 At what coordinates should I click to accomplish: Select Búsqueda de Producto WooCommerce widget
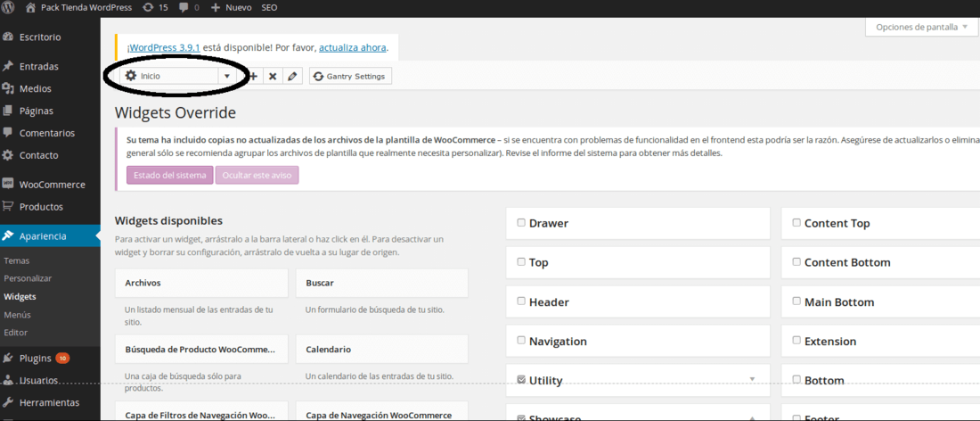(201, 349)
